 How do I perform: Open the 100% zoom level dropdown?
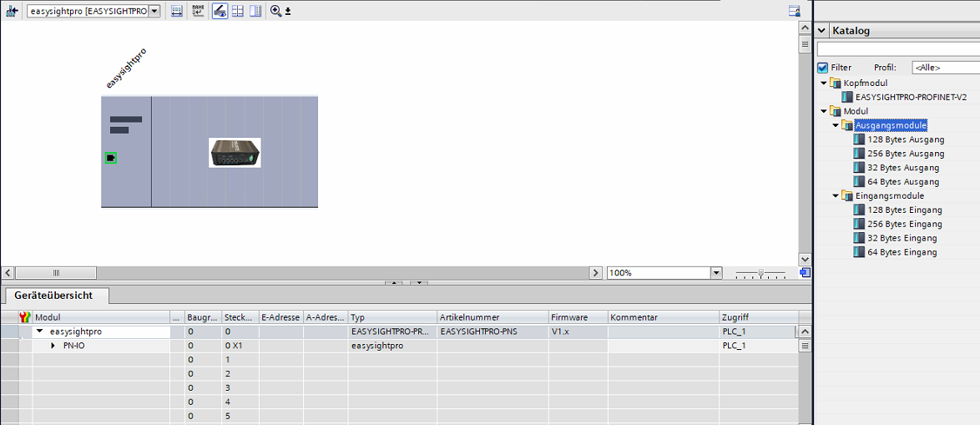tap(715, 273)
